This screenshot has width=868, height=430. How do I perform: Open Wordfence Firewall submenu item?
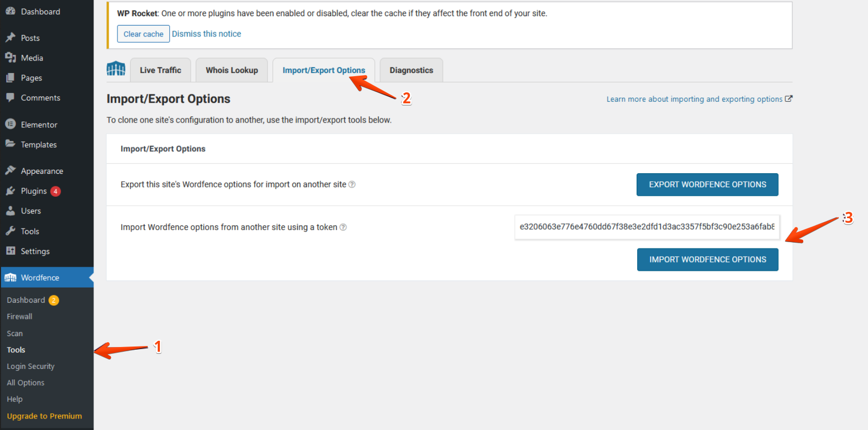point(20,317)
